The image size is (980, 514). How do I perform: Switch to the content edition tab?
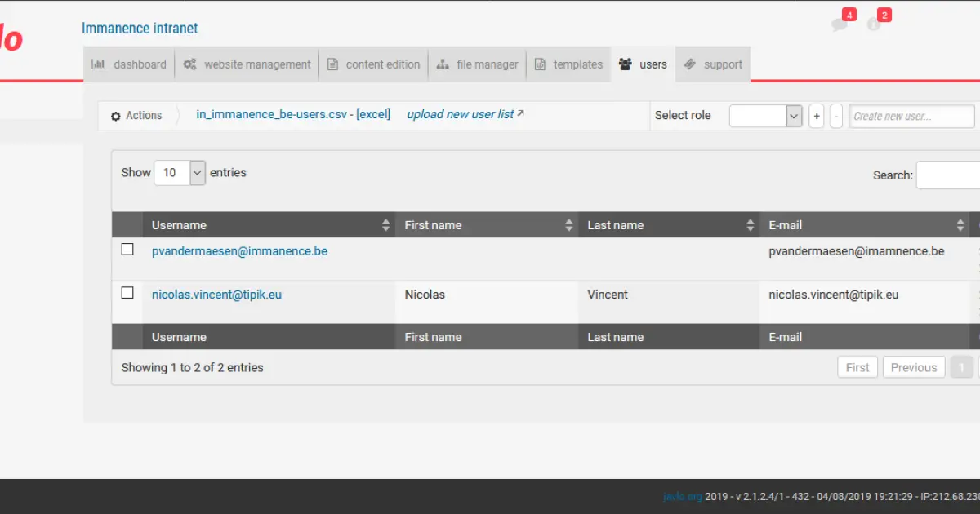[373, 64]
